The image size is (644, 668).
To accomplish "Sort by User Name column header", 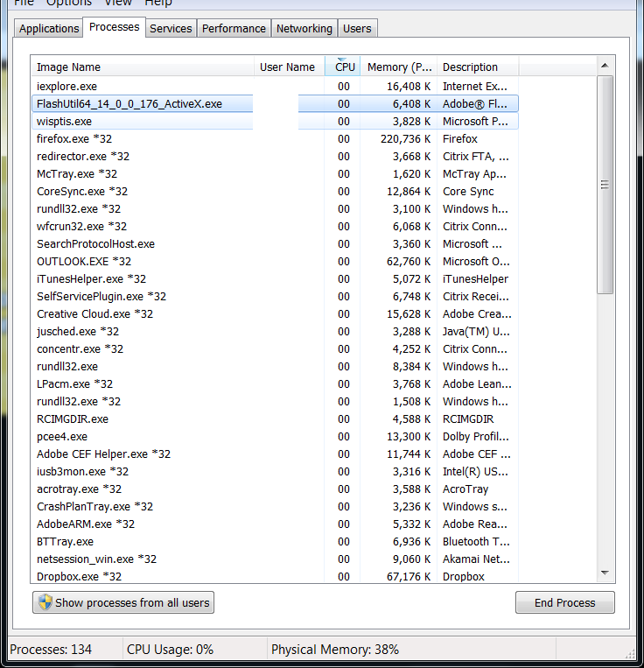I will pyautogui.click(x=290, y=67).
